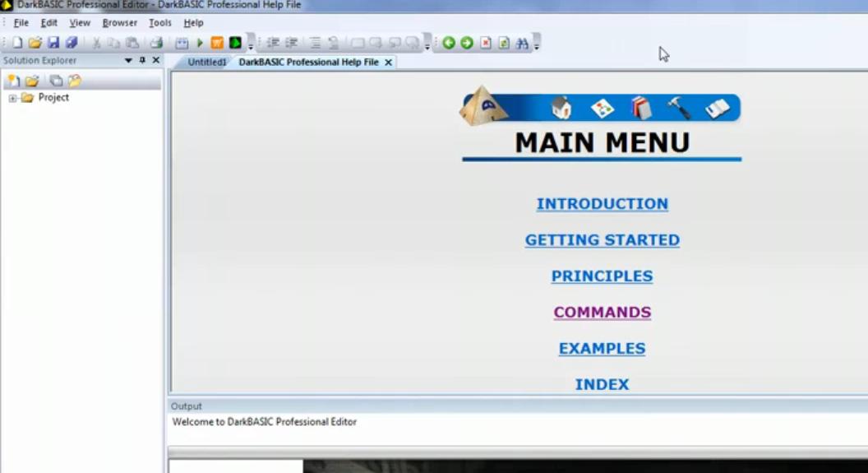Open the GETTING STARTED link
Screen dimensions: 868x473
603,240
